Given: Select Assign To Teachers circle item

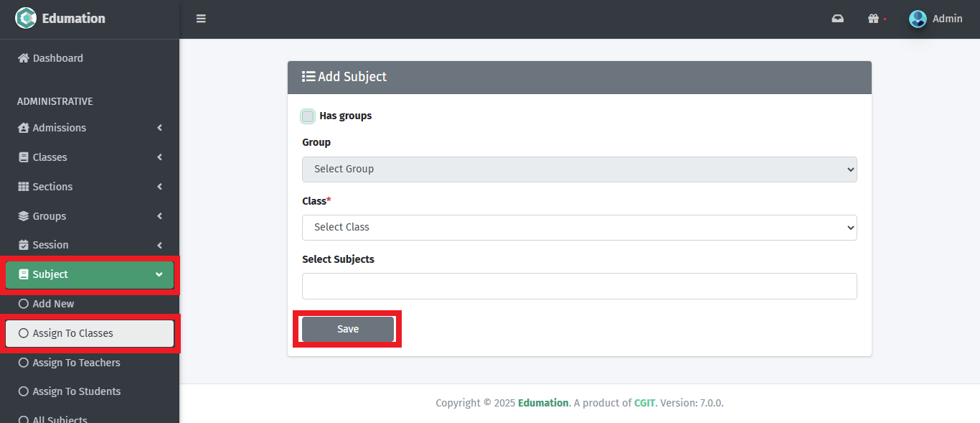Looking at the screenshot, I should 24,363.
